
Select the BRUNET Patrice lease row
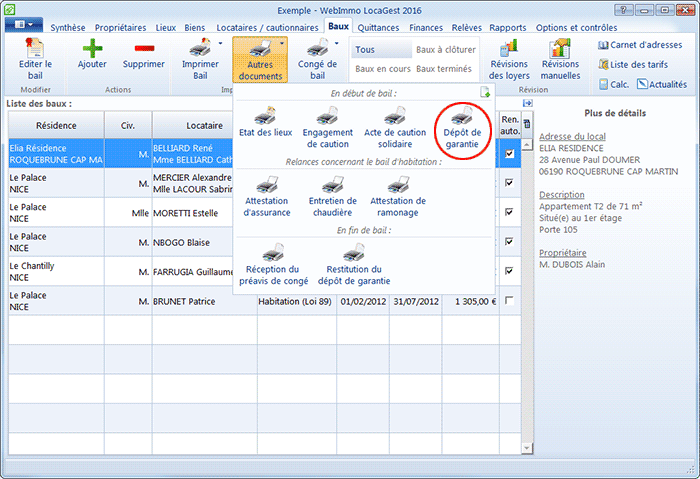[265, 301]
